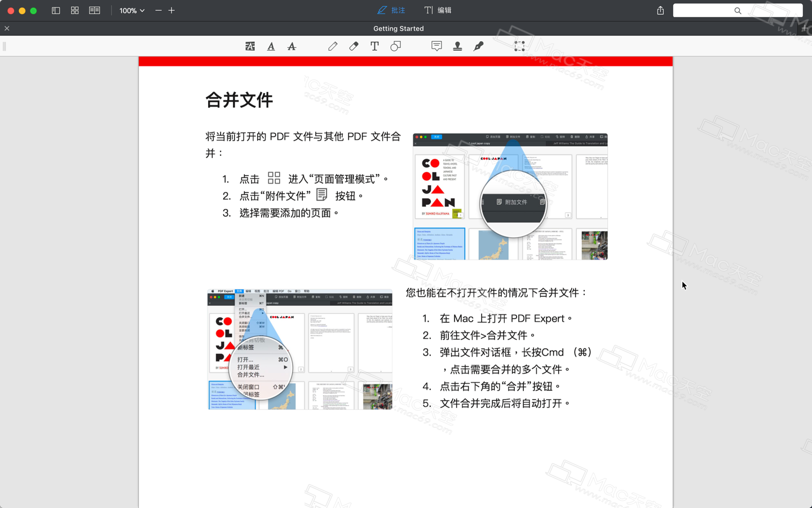This screenshot has height=508, width=812.
Task: Select the content selection tool
Action: (519, 46)
